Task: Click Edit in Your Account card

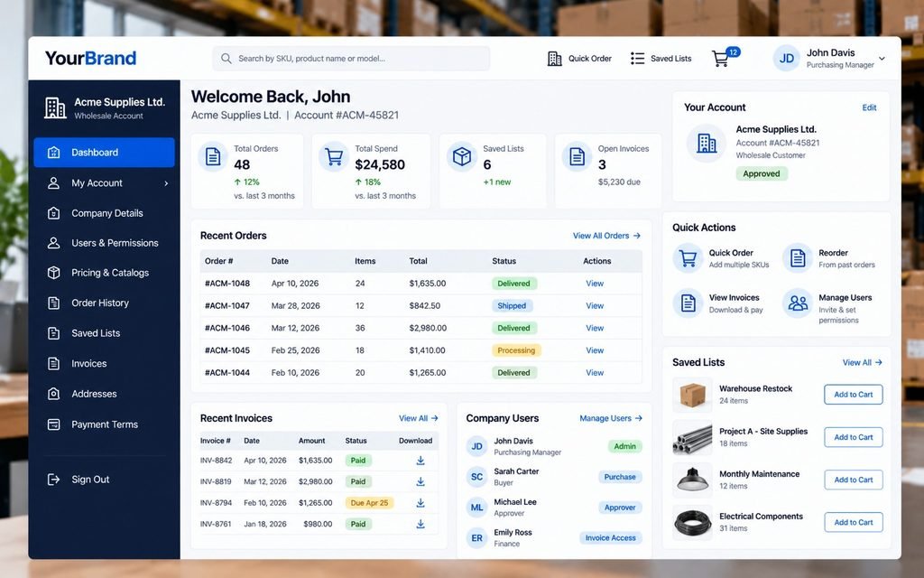Action: coord(869,107)
